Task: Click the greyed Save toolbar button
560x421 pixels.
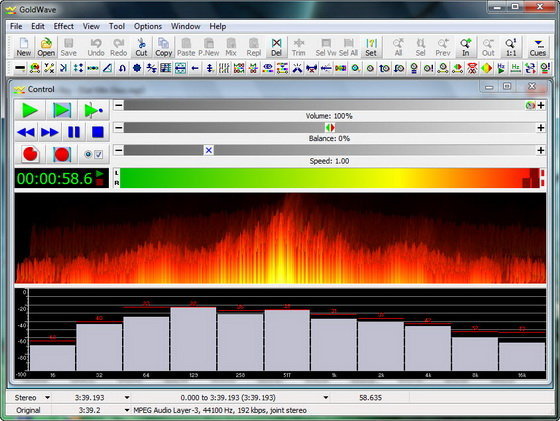Action: pyautogui.click(x=69, y=47)
